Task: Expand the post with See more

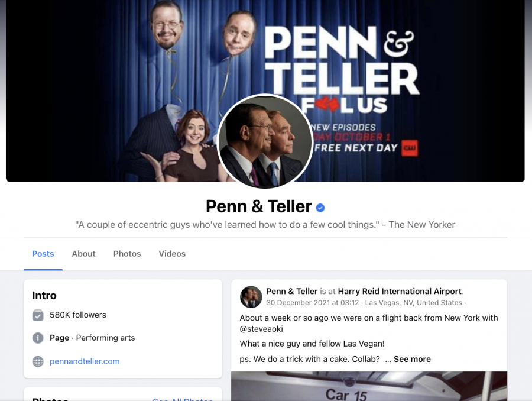Action: coord(412,359)
